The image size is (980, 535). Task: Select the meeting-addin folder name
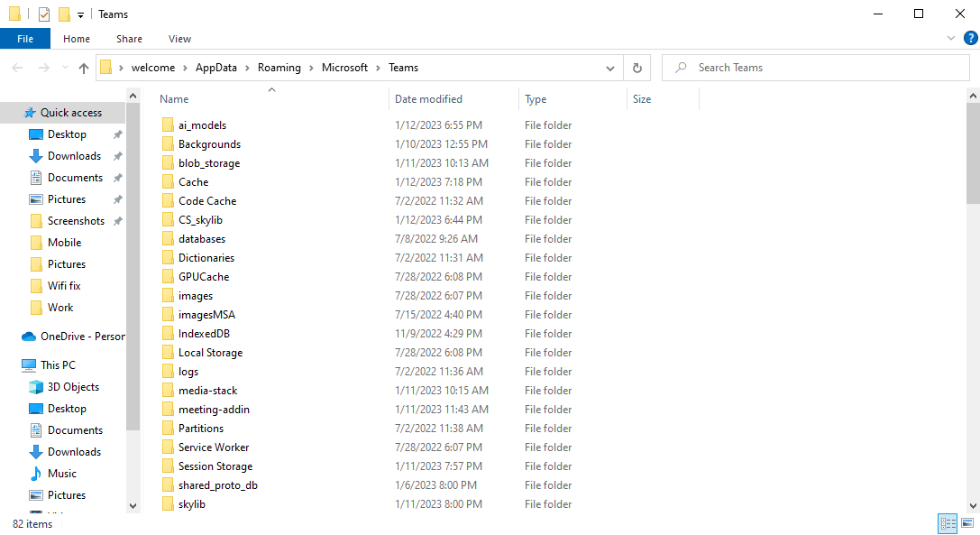coord(214,410)
